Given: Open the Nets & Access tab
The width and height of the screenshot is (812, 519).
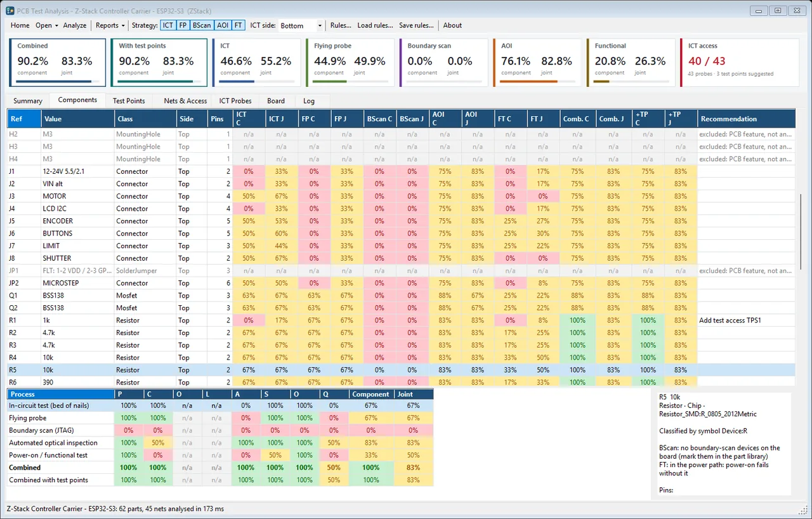Looking at the screenshot, I should coord(185,101).
